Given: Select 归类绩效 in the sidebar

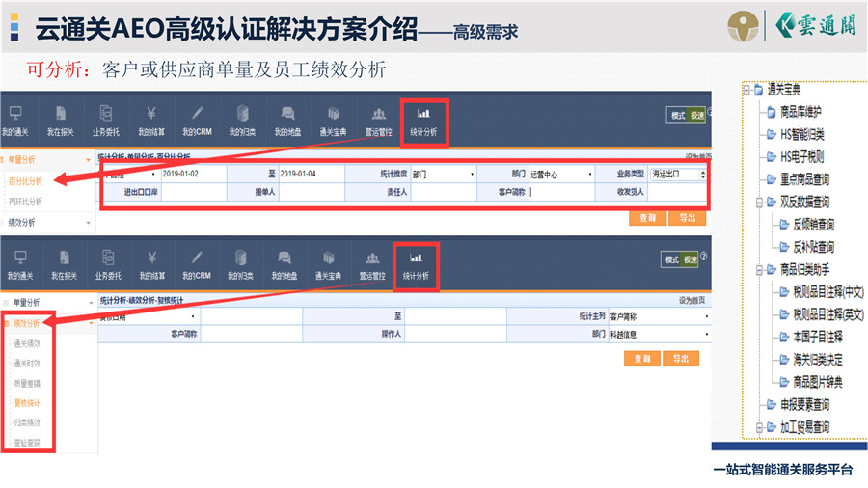Looking at the screenshot, I should 27,422.
